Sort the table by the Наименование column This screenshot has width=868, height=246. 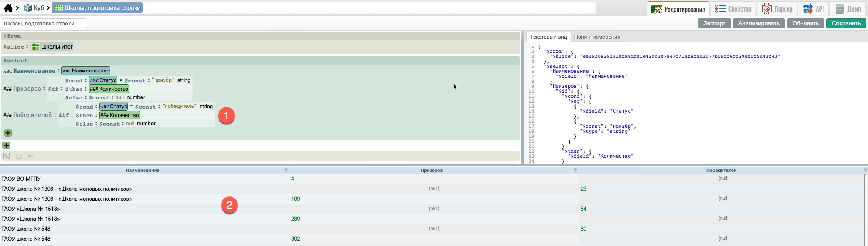(x=286, y=170)
